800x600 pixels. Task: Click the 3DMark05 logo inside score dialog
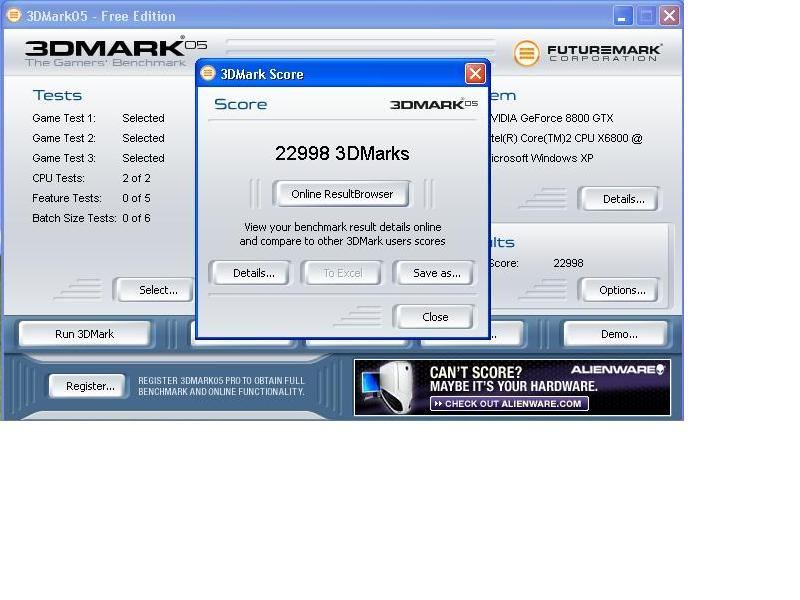(x=434, y=104)
